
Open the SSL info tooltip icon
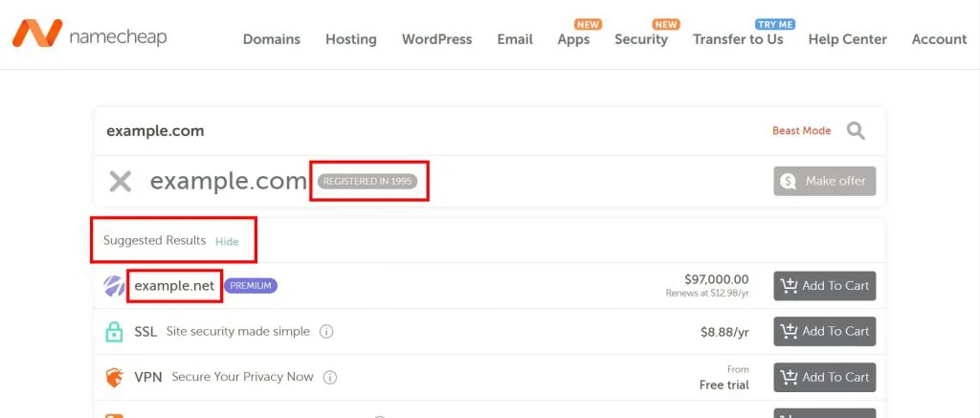[326, 332]
